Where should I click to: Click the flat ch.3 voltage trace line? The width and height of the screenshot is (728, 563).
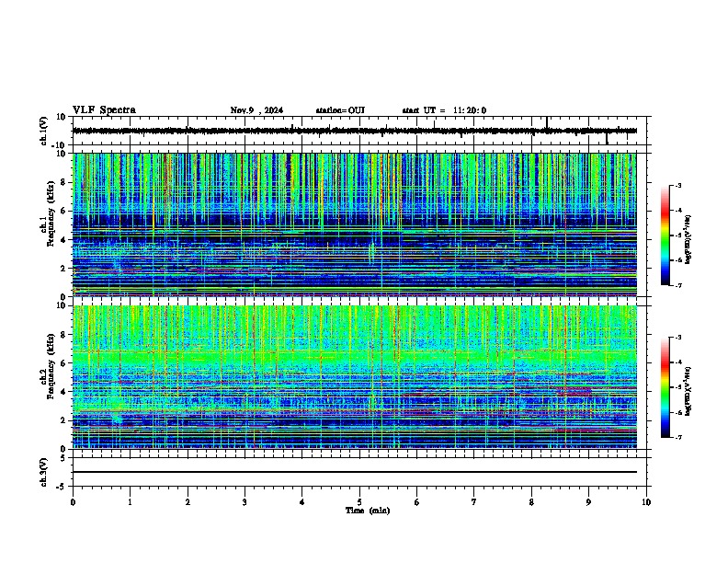(x=355, y=472)
